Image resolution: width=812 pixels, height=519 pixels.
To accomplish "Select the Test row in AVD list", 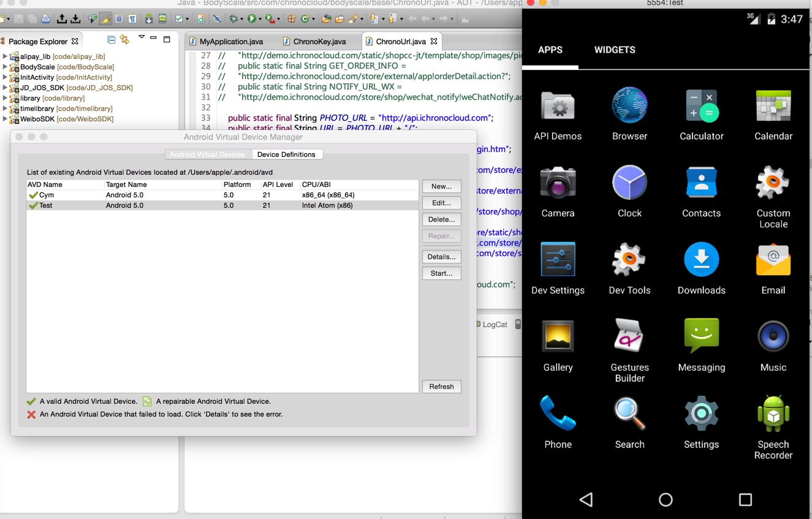I will (222, 205).
